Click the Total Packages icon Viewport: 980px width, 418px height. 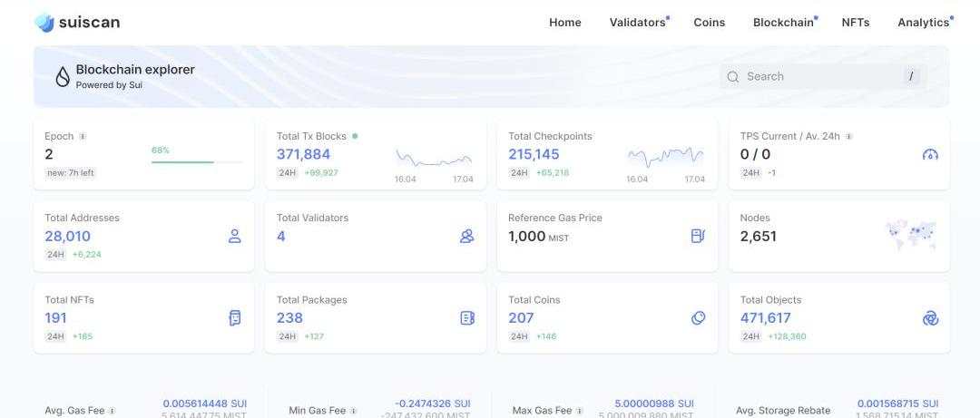pos(467,318)
